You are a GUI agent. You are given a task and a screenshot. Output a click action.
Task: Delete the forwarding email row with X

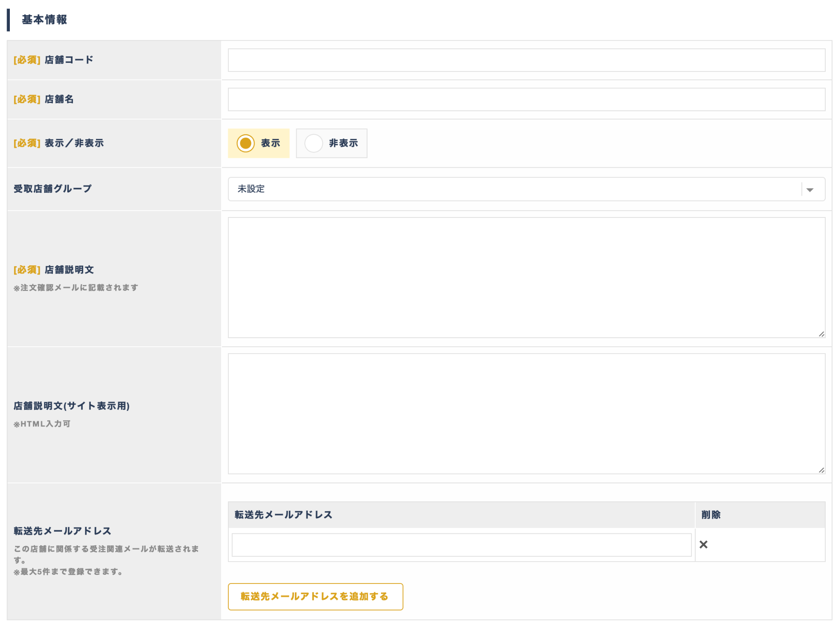point(703,544)
